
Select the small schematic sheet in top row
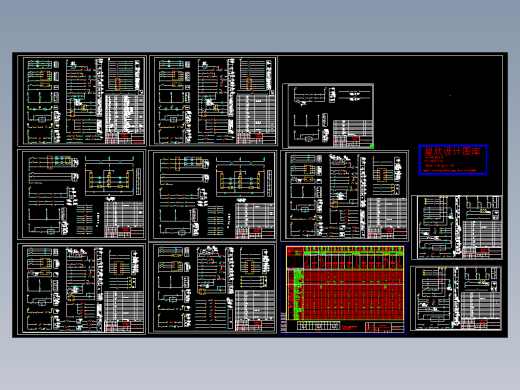[x=328, y=116]
